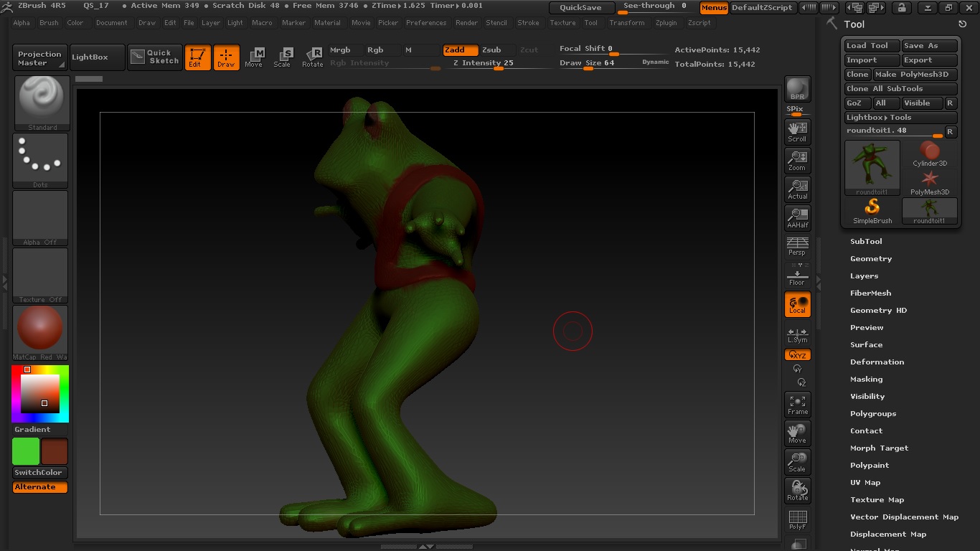Toggle Zadd sculpt mode
This screenshot has width=980, height=551.
pyautogui.click(x=460, y=50)
